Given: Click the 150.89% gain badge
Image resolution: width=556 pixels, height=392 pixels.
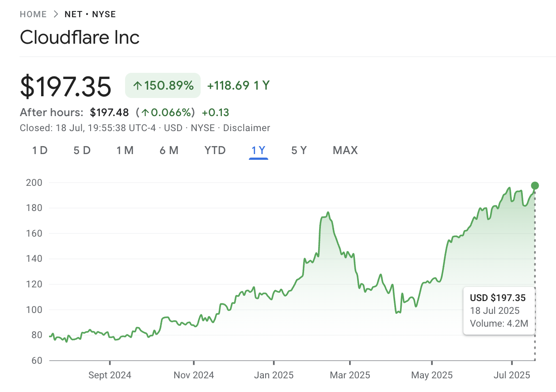Looking at the screenshot, I should 163,85.
